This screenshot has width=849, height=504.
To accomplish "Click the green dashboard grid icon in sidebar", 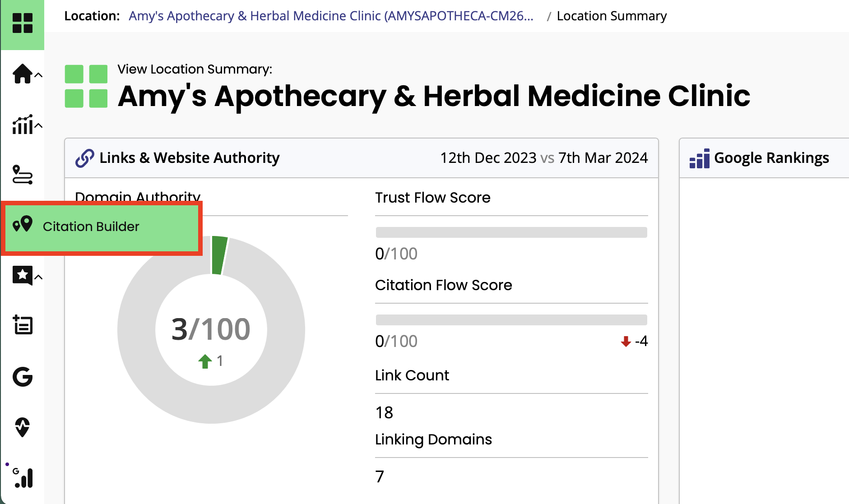I will pyautogui.click(x=22, y=23).
